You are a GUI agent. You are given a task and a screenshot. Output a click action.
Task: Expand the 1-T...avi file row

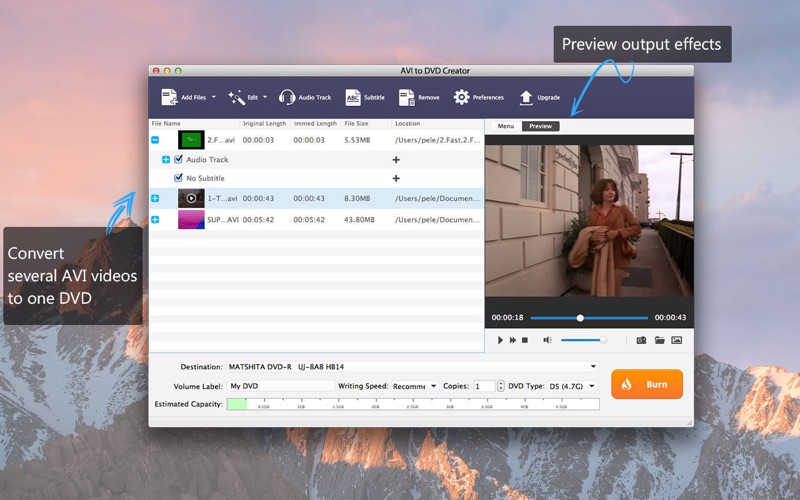click(155, 198)
